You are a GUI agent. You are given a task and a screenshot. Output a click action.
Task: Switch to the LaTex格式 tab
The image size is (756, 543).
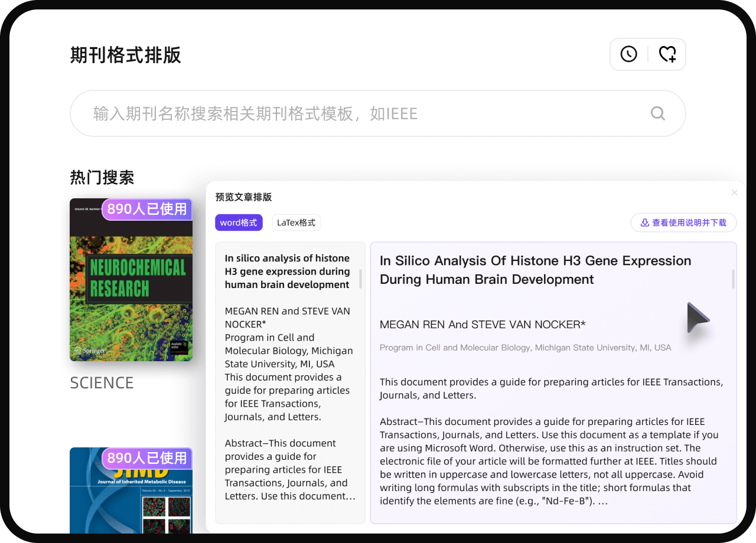click(x=296, y=223)
